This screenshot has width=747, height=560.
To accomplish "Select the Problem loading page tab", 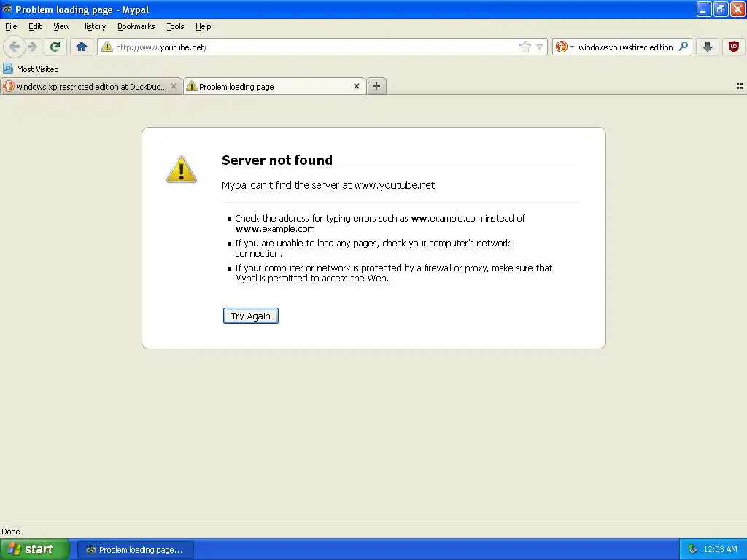I will (x=274, y=87).
